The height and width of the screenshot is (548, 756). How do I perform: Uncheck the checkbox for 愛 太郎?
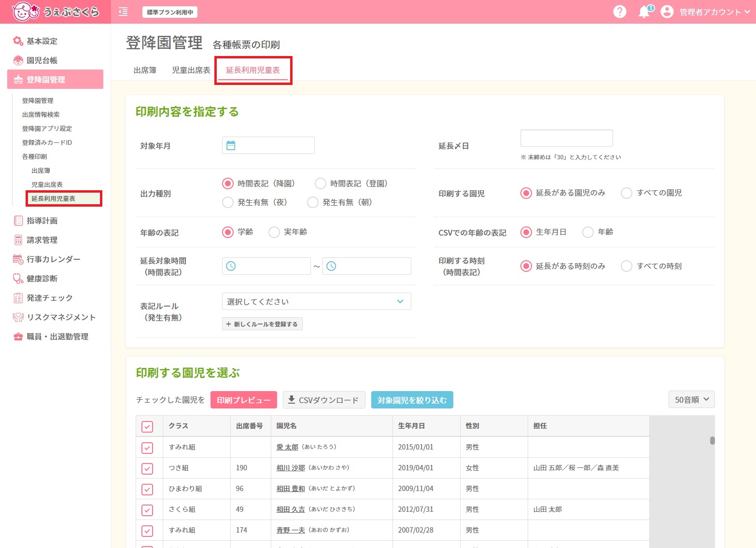click(147, 448)
